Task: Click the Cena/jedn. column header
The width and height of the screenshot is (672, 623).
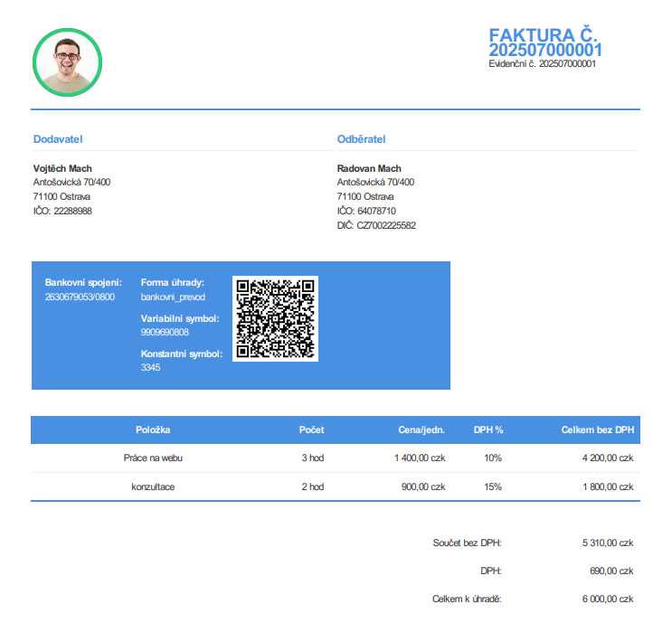Action: coord(421,429)
